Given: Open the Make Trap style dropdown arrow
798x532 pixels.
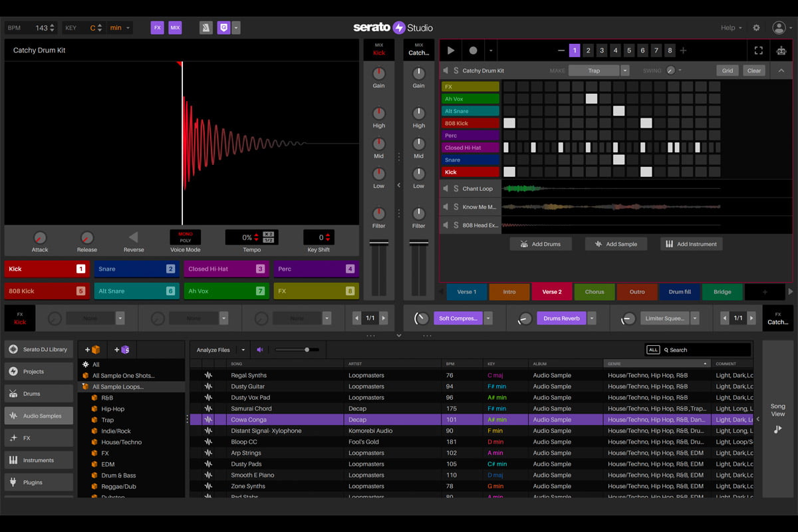Looking at the screenshot, I should [625, 70].
